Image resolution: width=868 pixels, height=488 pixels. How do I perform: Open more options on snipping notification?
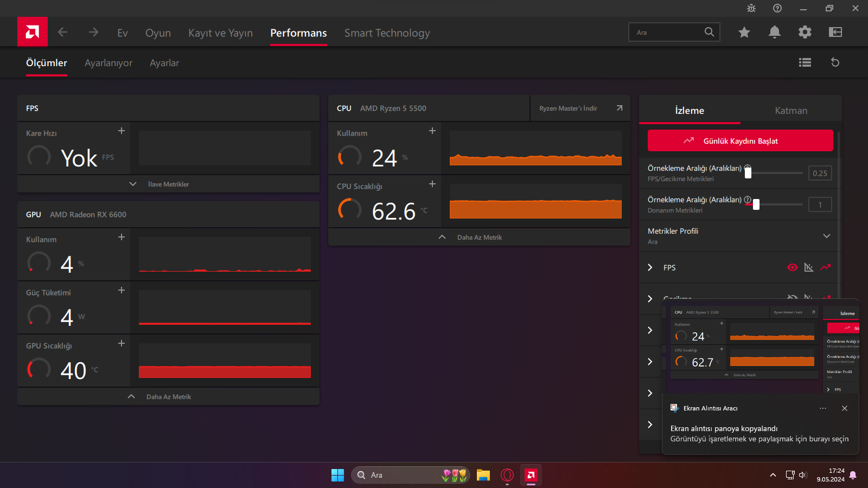click(x=823, y=408)
